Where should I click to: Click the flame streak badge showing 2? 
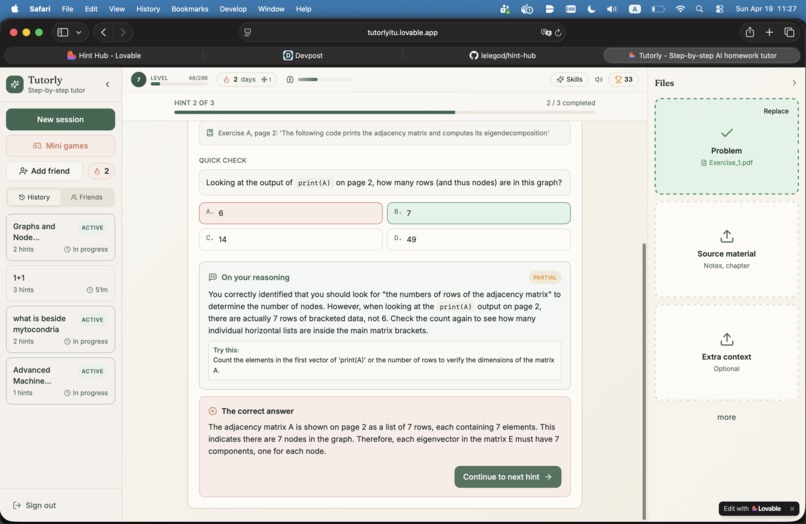[x=101, y=171]
